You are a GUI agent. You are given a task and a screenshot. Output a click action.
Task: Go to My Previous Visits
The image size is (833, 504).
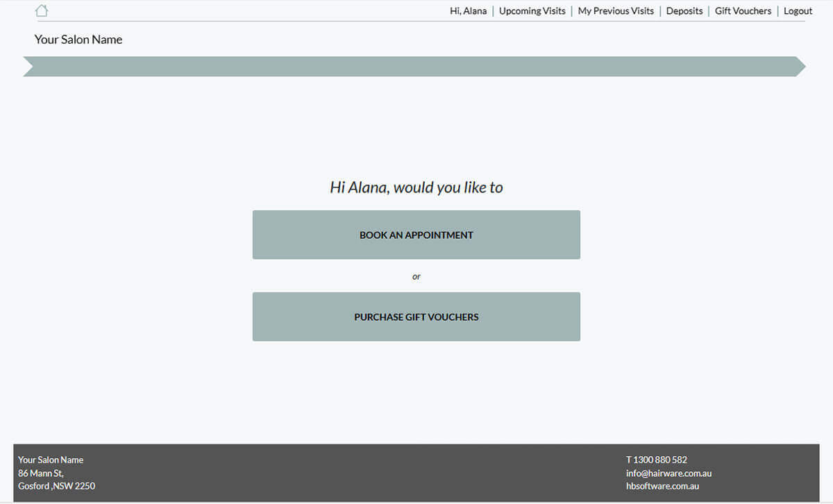pos(616,11)
